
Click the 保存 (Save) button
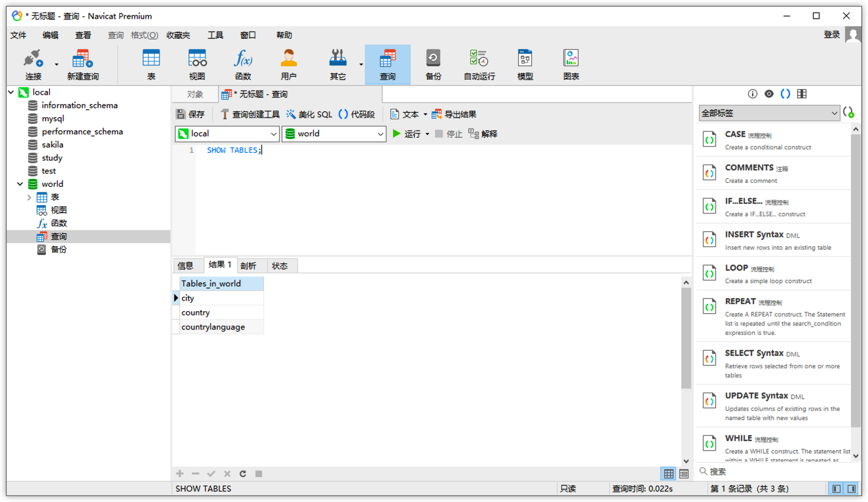tap(191, 114)
